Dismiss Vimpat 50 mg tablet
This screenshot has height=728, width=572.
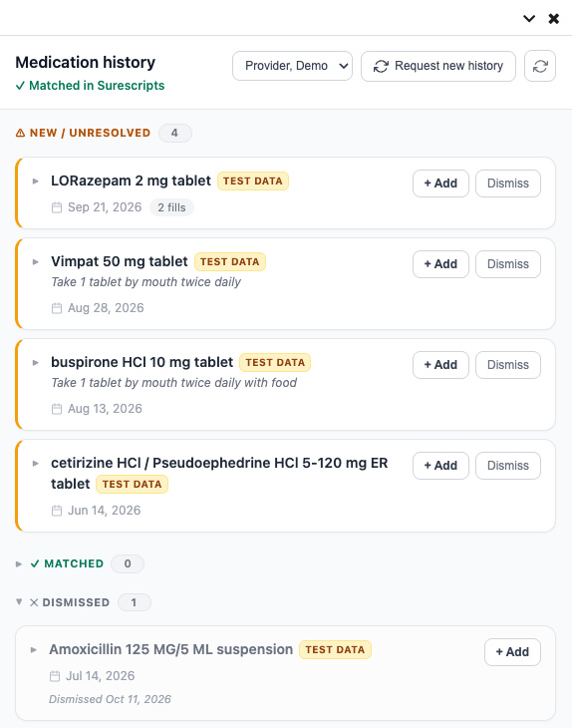508,264
